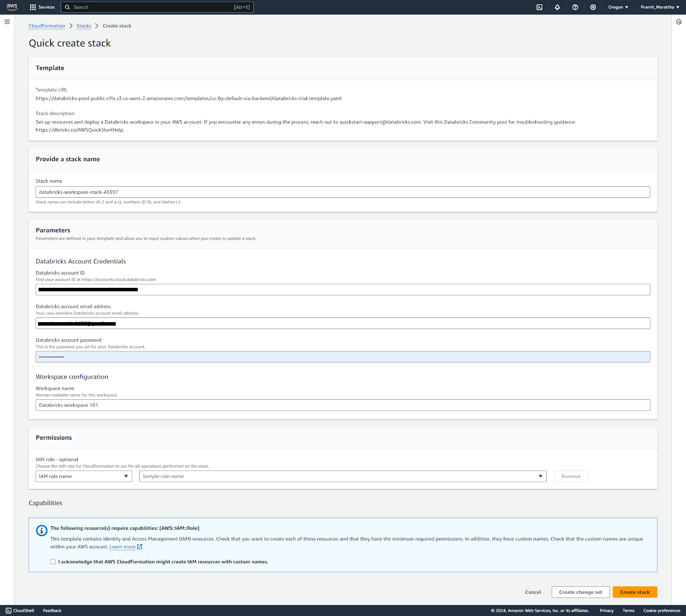The width and height of the screenshot is (686, 616).
Task: Click Remove IAM role button
Action: click(x=571, y=476)
